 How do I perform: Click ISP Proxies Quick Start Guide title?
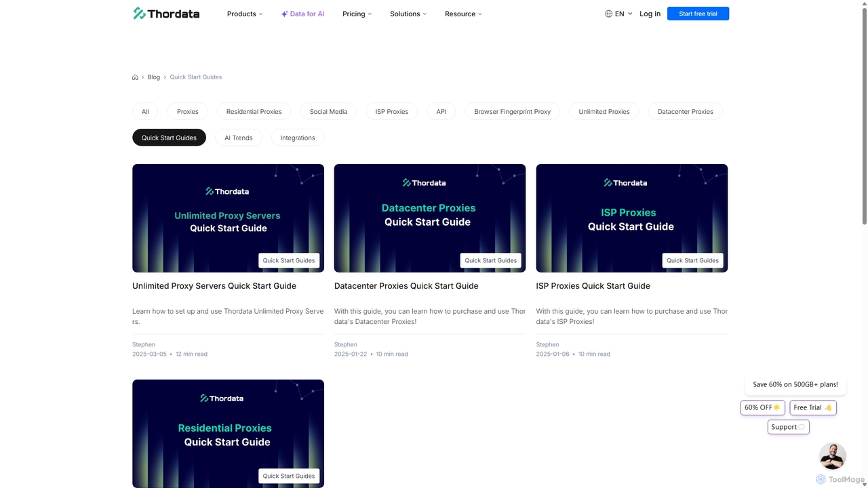point(593,286)
